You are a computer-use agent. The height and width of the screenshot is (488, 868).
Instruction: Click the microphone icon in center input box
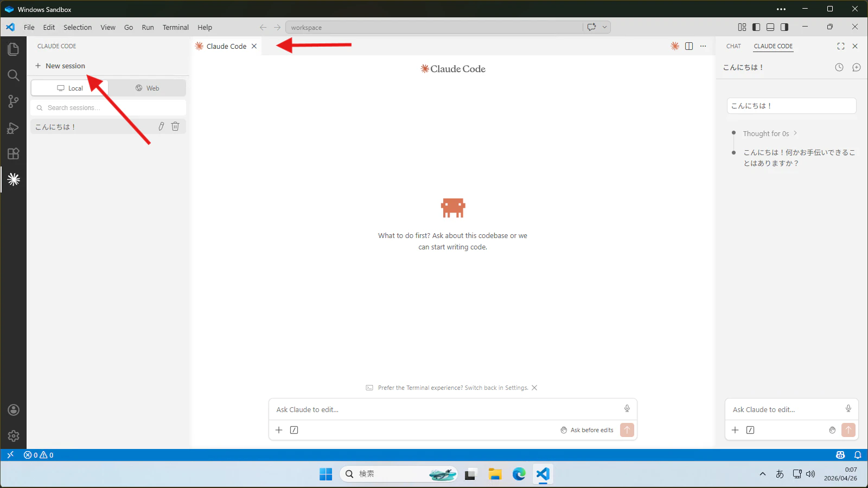point(627,408)
